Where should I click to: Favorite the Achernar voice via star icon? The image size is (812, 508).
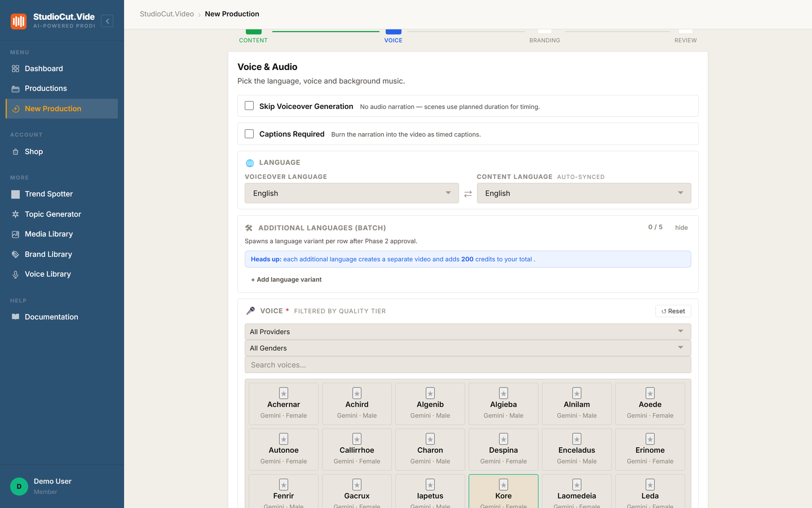click(284, 393)
